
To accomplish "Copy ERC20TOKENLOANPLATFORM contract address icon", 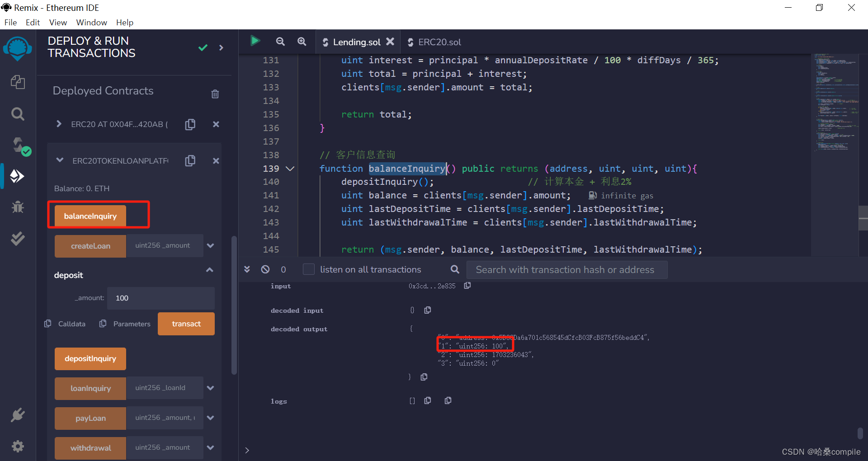I will 190,160.
